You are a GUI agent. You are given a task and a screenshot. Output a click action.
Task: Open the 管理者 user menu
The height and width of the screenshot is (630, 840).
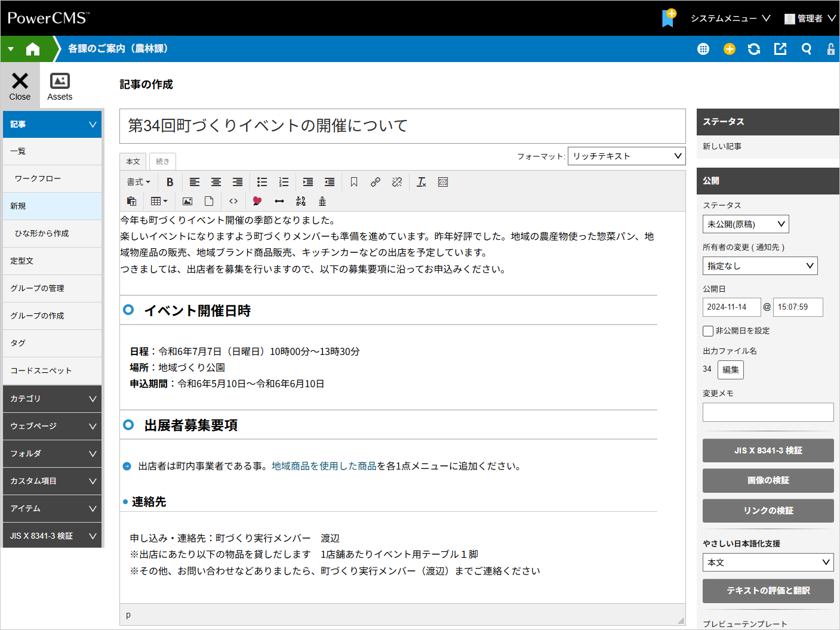click(x=810, y=18)
